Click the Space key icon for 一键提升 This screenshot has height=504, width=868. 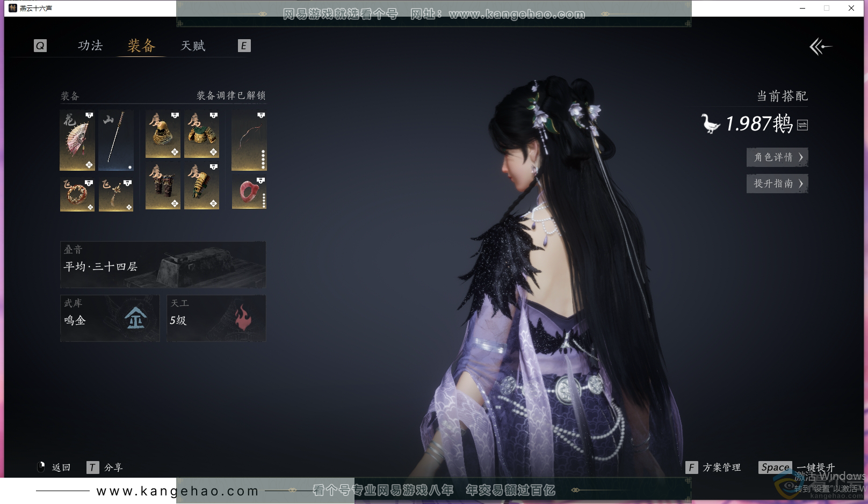tap(775, 468)
